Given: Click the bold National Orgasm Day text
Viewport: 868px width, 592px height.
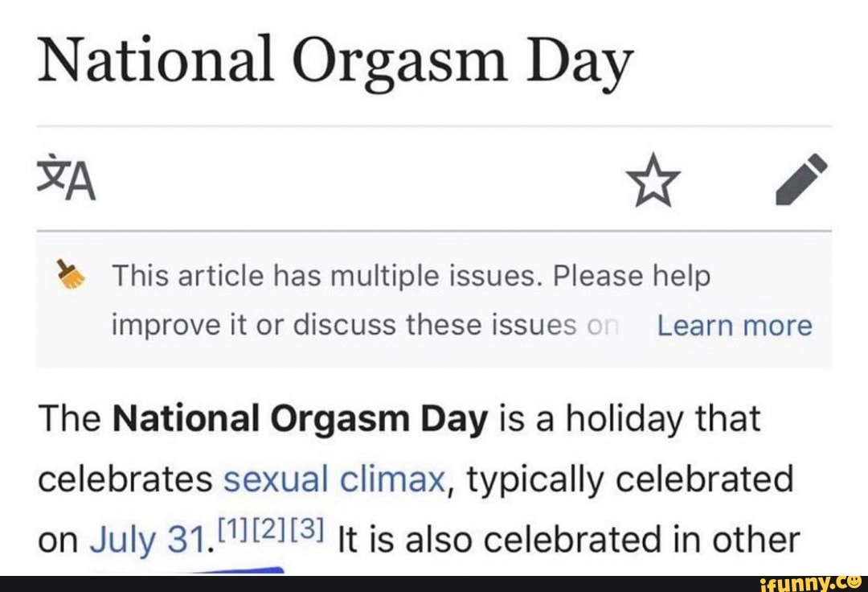Looking at the screenshot, I should coord(301,419).
